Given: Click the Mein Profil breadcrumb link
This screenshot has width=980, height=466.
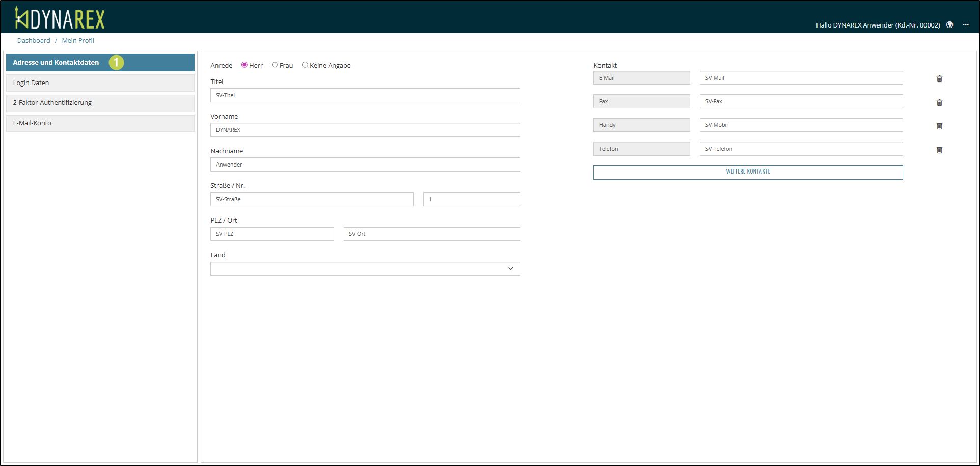Looking at the screenshot, I should [x=78, y=40].
